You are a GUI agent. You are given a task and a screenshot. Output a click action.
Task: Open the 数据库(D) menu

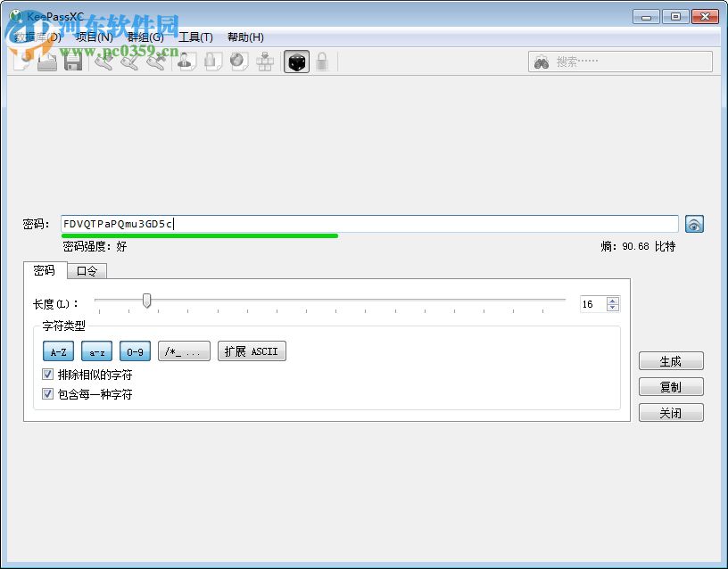[x=37, y=37]
